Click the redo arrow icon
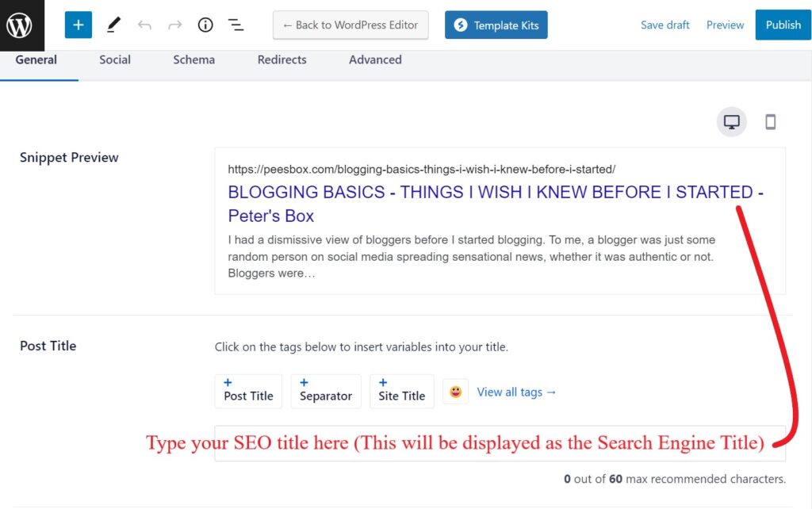Image resolution: width=812 pixels, height=509 pixels. click(x=175, y=25)
